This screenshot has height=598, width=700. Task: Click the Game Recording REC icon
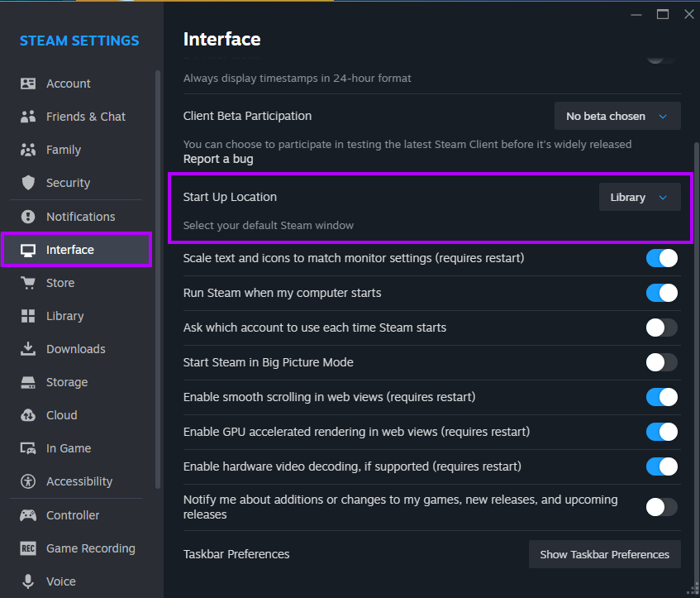pyautogui.click(x=27, y=548)
